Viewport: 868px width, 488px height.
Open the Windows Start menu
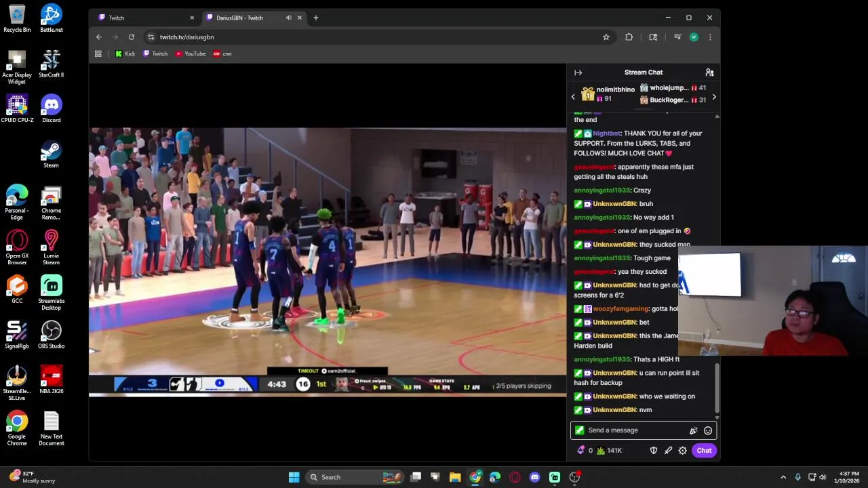tap(294, 477)
